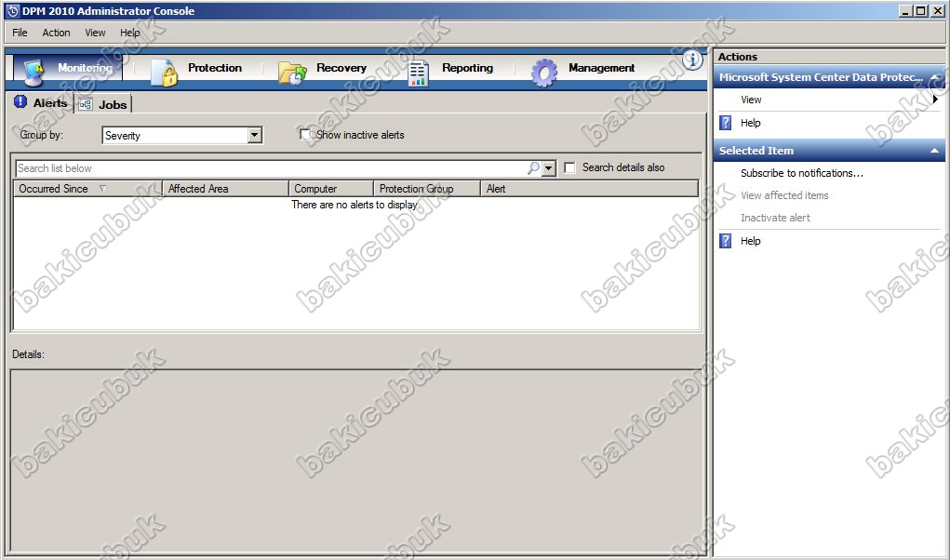Click View affected items action
This screenshot has width=950, height=560.
[x=784, y=195]
